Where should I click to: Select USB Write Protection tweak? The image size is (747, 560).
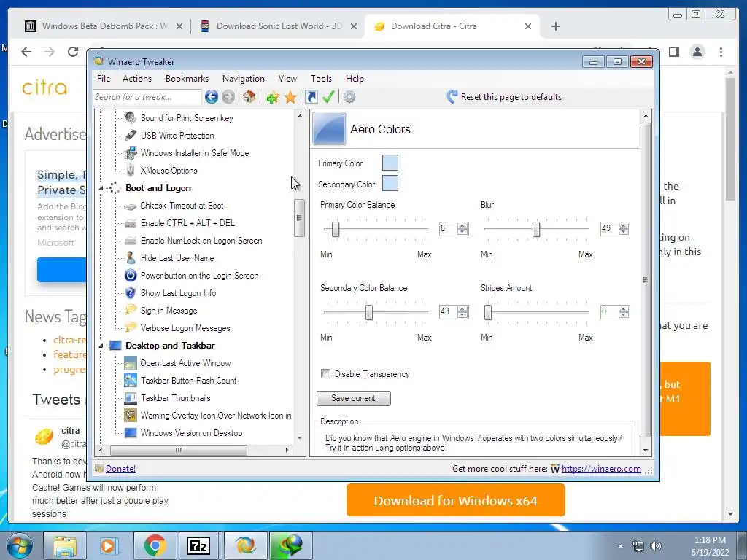(177, 136)
